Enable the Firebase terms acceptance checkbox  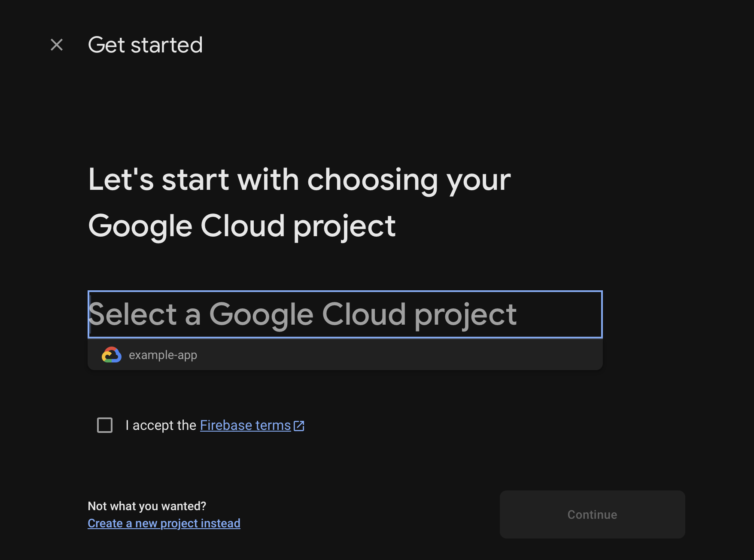tap(104, 425)
